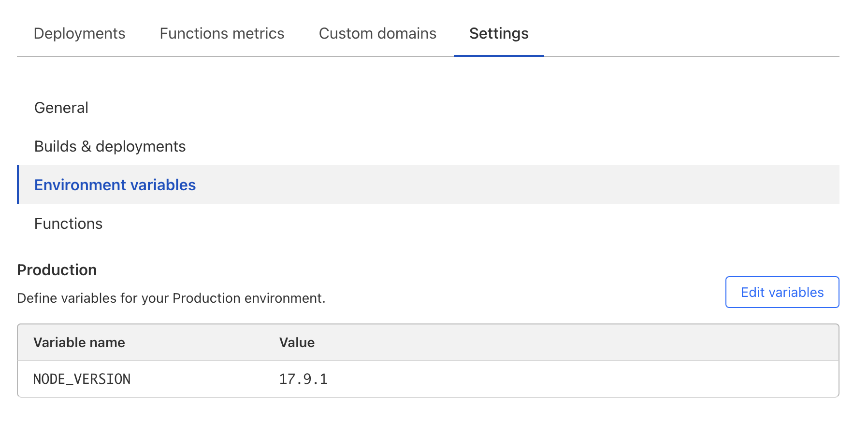Select Environment variables in settings list
Image resolution: width=868 pixels, height=421 pixels.
115,185
